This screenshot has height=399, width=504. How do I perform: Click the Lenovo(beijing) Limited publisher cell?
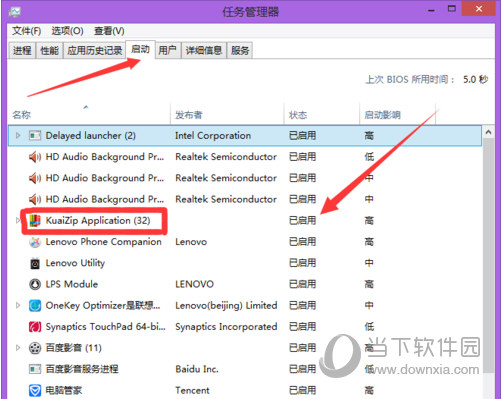point(226,305)
